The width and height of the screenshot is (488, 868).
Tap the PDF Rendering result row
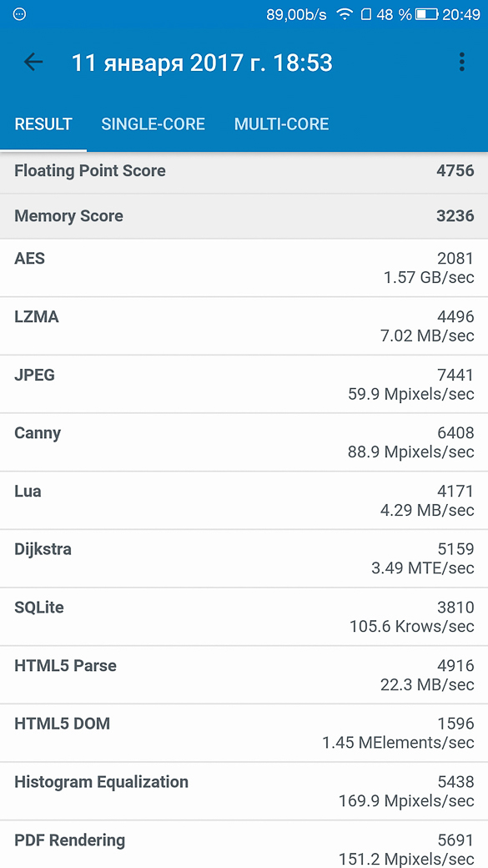(244, 844)
